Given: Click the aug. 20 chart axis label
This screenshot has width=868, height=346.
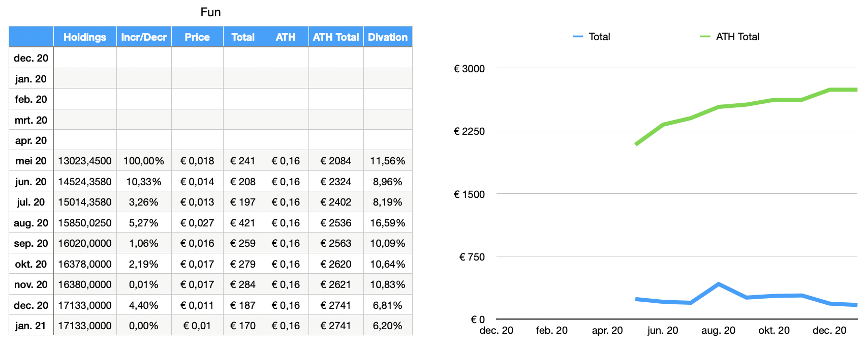Looking at the screenshot, I should (x=718, y=330).
